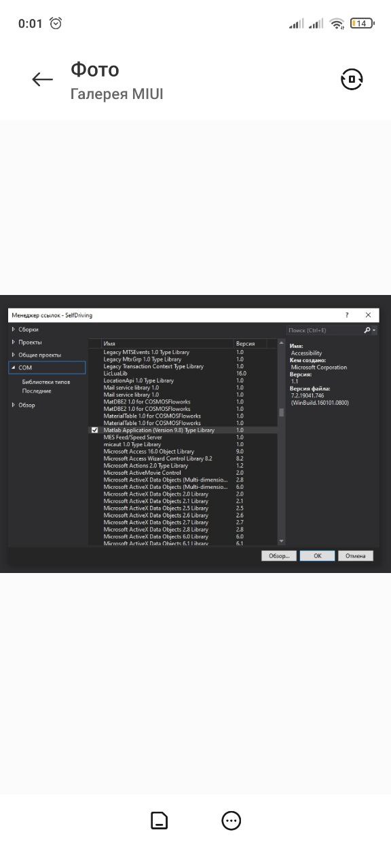Click the vertical scrollbar thumb in list

pos(282,412)
